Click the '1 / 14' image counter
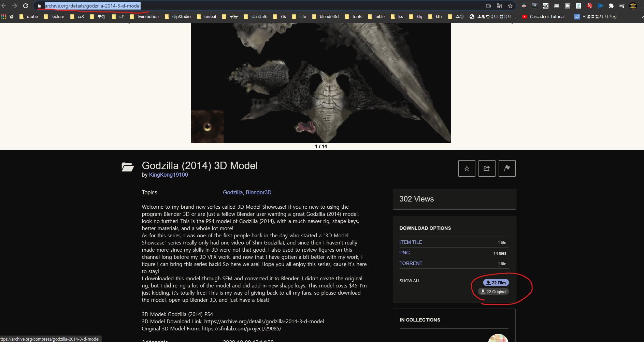The width and height of the screenshot is (644, 342). pos(321,146)
